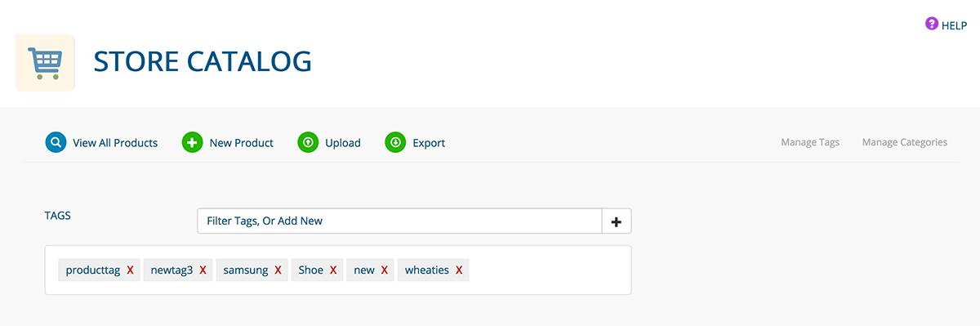Select the samsung tag label

point(245,270)
